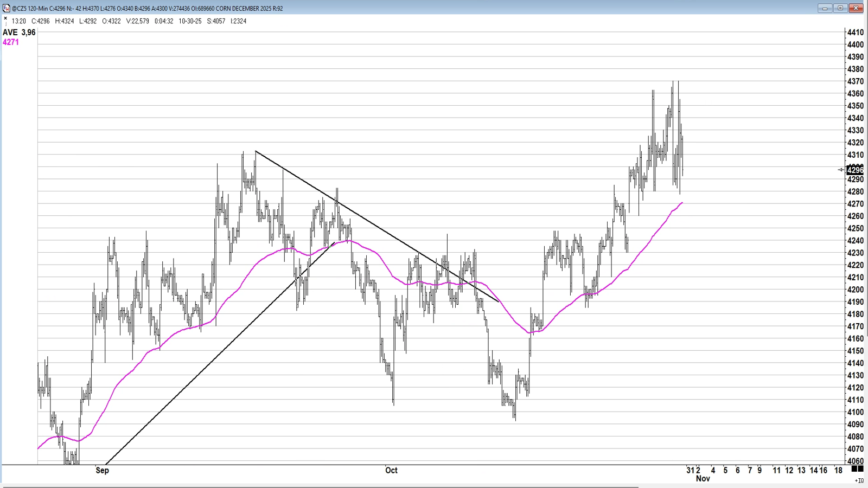The image size is (868, 488).
Task: Click the 4400 level on price scale
Action: click(x=855, y=44)
